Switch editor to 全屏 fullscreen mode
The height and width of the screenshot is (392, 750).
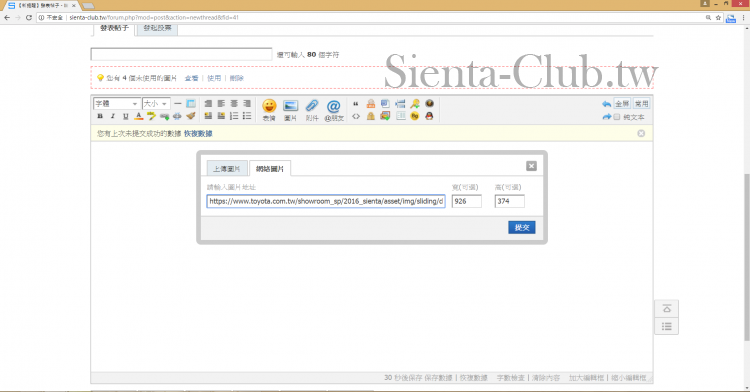pos(622,104)
